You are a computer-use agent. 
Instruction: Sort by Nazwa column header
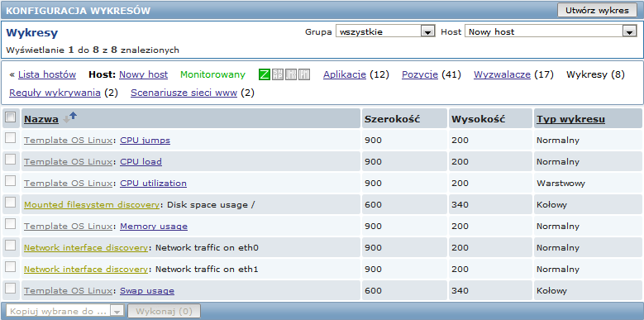coord(41,120)
